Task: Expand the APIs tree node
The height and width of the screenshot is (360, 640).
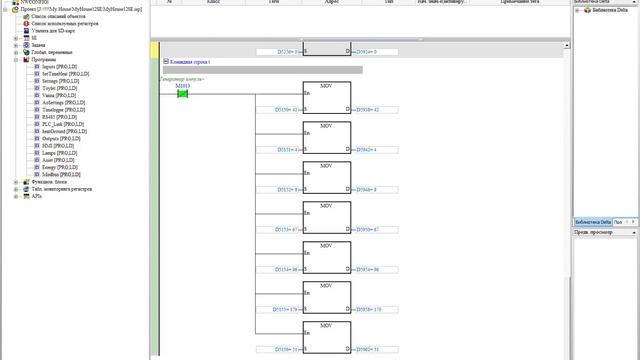Action: coord(16,196)
